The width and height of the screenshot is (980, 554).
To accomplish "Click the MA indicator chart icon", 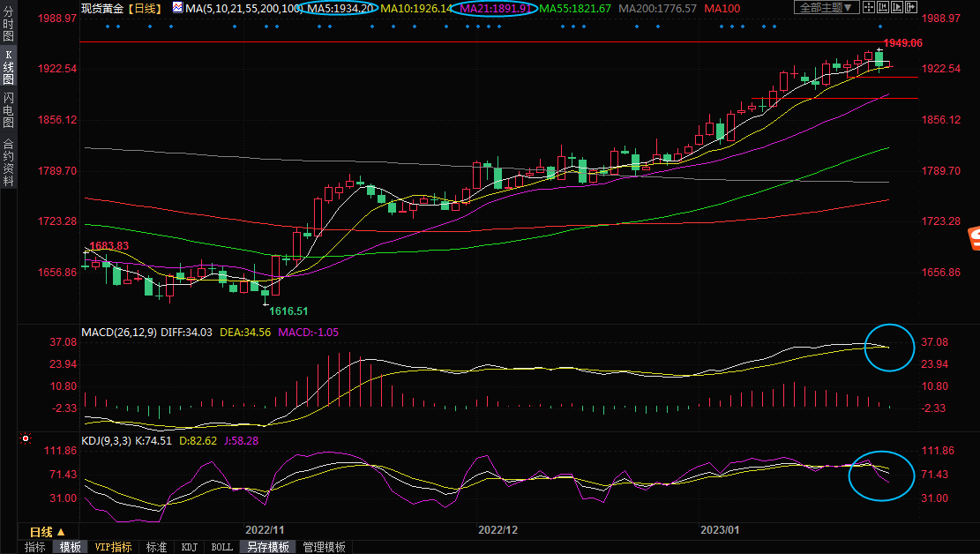I will [177, 8].
